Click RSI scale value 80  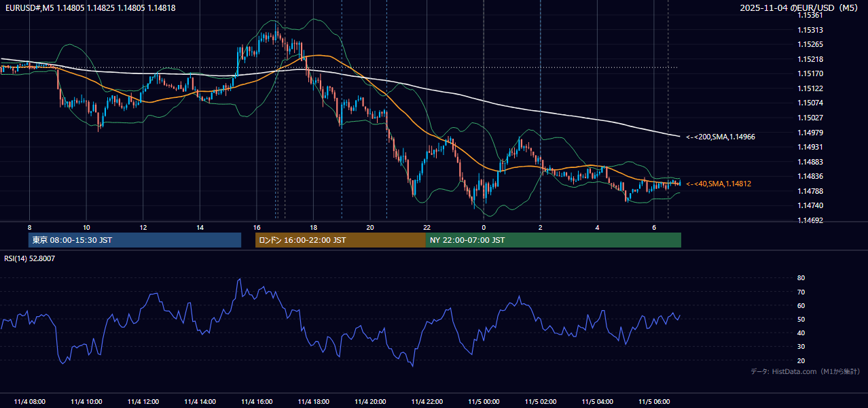(801, 278)
